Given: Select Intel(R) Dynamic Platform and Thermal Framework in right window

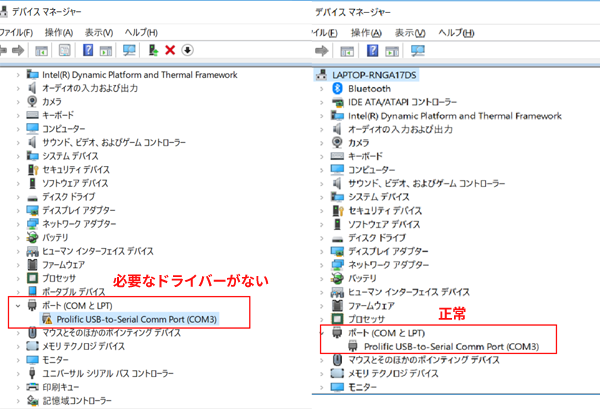Looking at the screenshot, I should pyautogui.click(x=455, y=116).
